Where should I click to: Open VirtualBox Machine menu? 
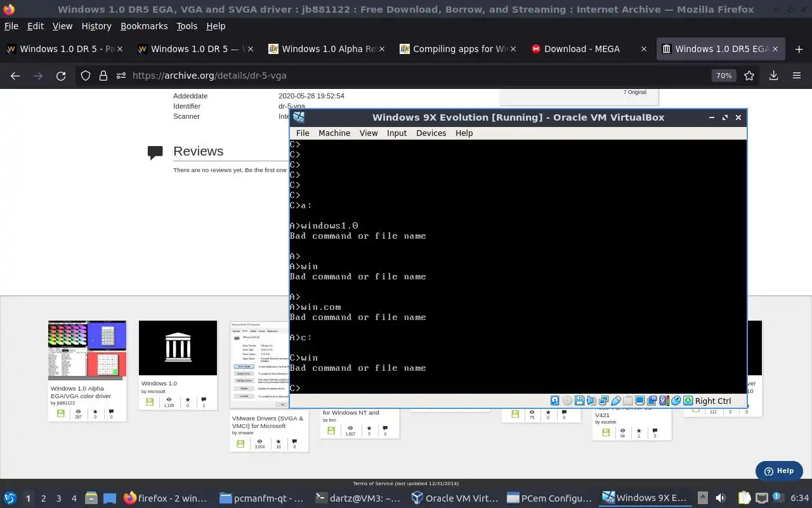pyautogui.click(x=334, y=133)
